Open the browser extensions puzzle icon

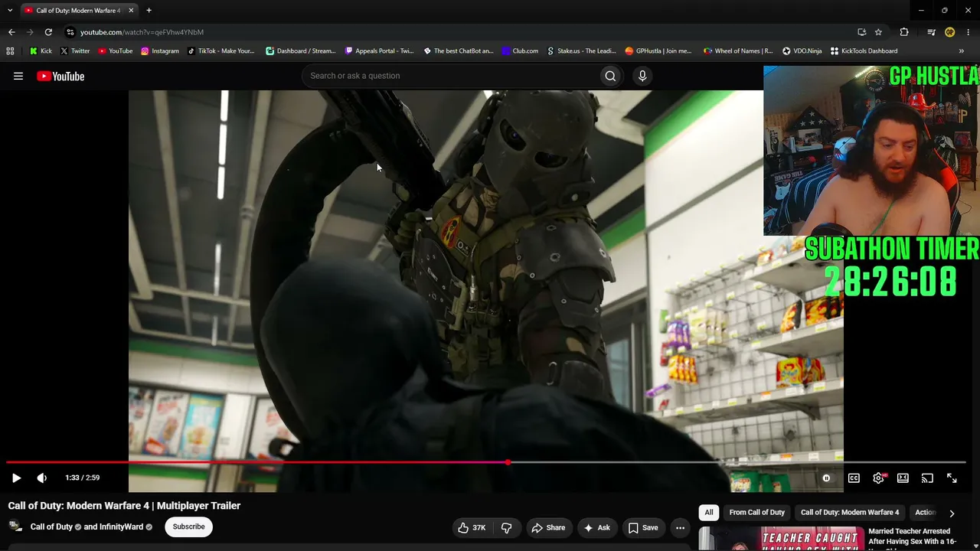904,32
